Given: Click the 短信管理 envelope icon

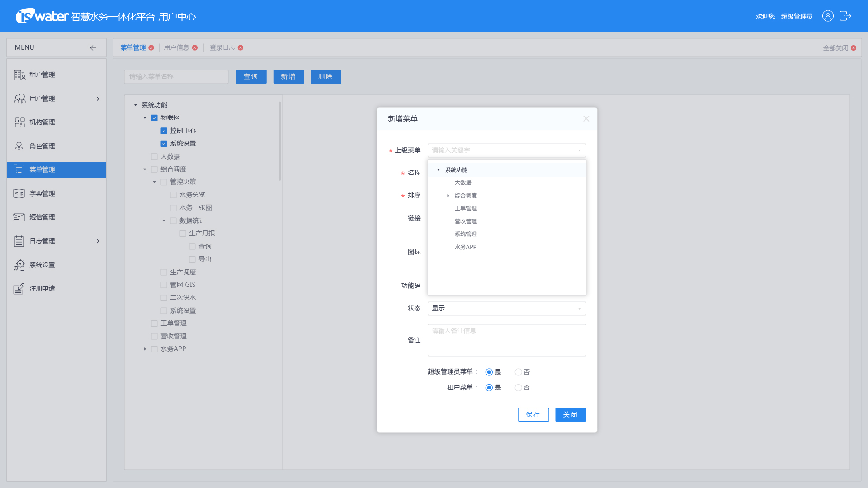Looking at the screenshot, I should (19, 217).
